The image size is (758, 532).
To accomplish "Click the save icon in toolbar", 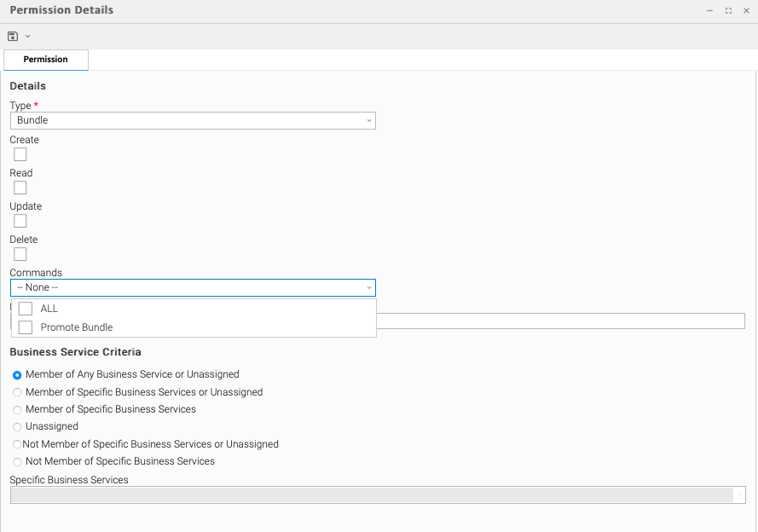I will [x=13, y=36].
